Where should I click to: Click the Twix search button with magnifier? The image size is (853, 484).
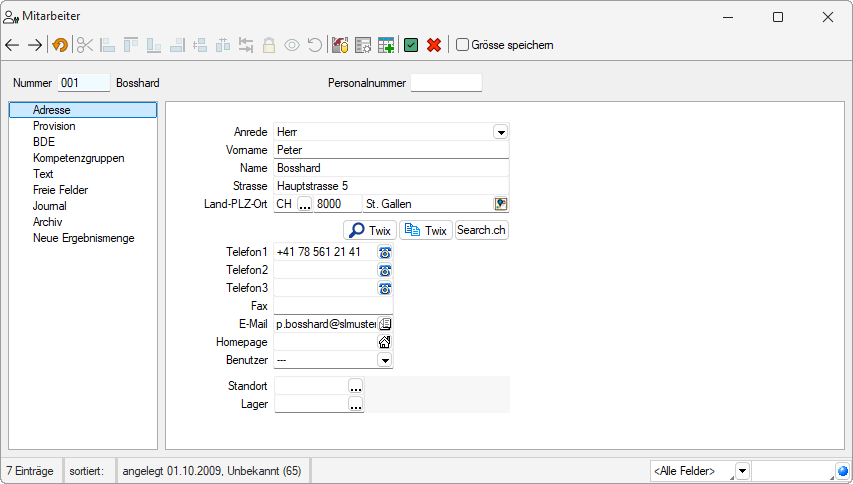click(x=369, y=230)
